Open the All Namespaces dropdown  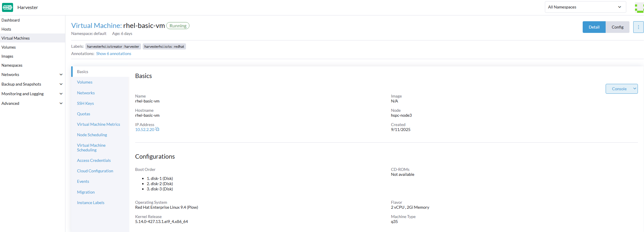[585, 7]
